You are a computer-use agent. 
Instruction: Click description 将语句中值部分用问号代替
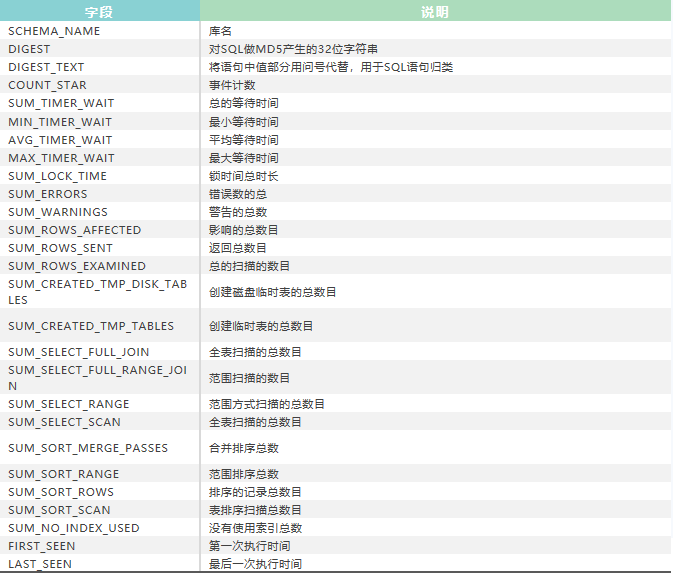click(278, 67)
